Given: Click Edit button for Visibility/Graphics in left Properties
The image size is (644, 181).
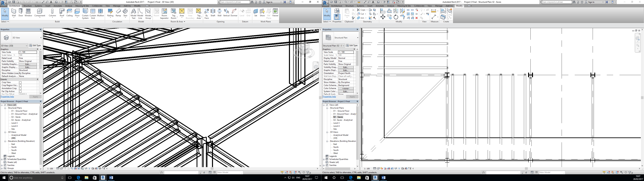Looking at the screenshot, I should pyautogui.click(x=28, y=64).
